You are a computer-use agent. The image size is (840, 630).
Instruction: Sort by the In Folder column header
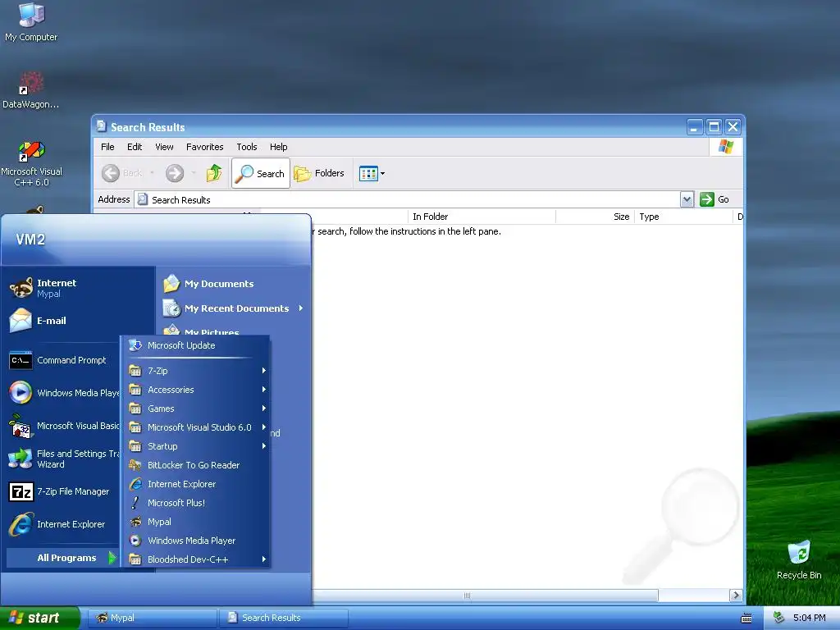(482, 217)
